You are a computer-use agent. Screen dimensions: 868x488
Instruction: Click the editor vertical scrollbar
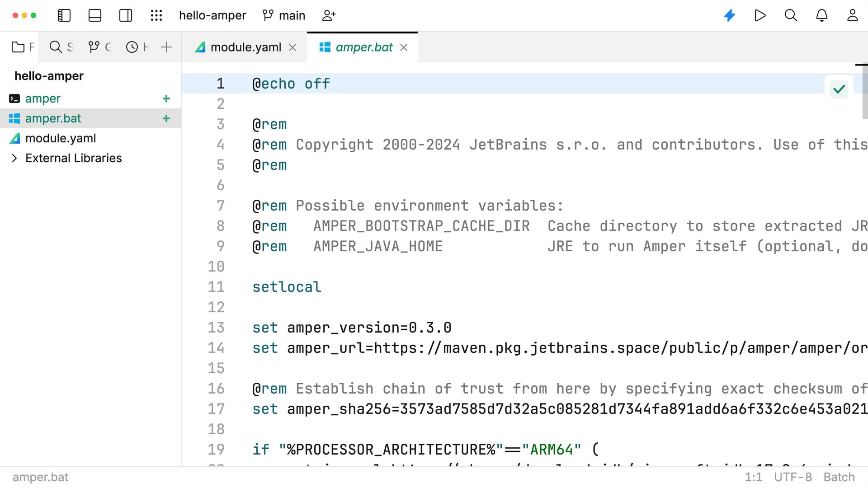coord(864,92)
